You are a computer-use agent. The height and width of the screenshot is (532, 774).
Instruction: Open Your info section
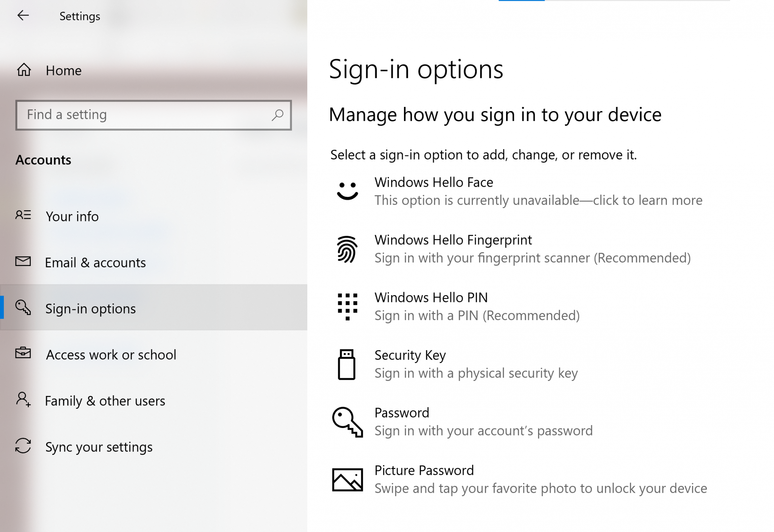coord(153,216)
